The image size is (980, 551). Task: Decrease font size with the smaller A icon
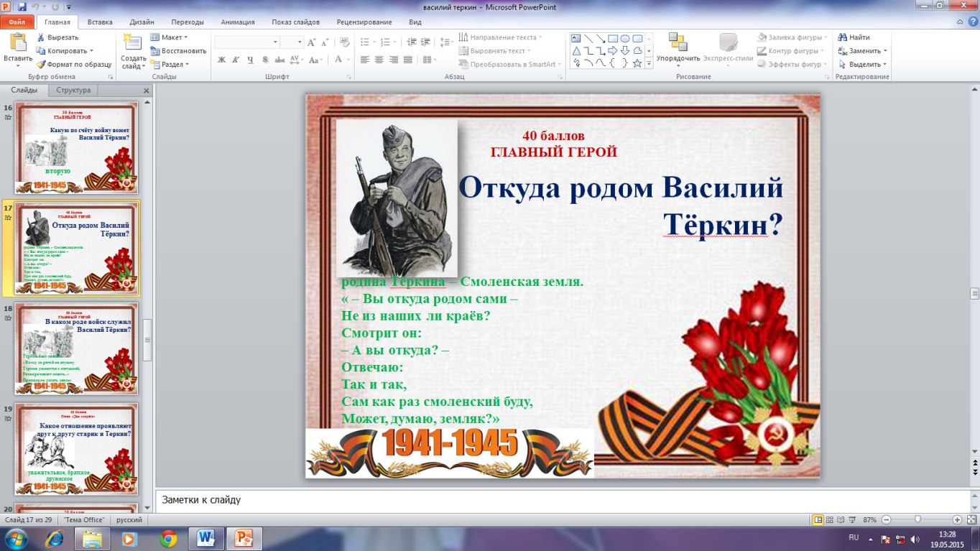(x=323, y=42)
